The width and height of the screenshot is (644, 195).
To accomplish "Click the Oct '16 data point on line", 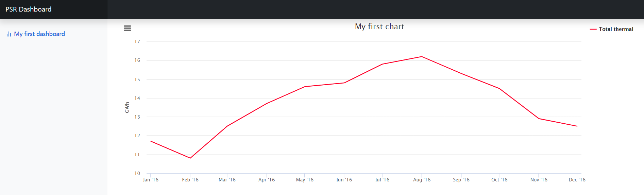I will click(499, 89).
